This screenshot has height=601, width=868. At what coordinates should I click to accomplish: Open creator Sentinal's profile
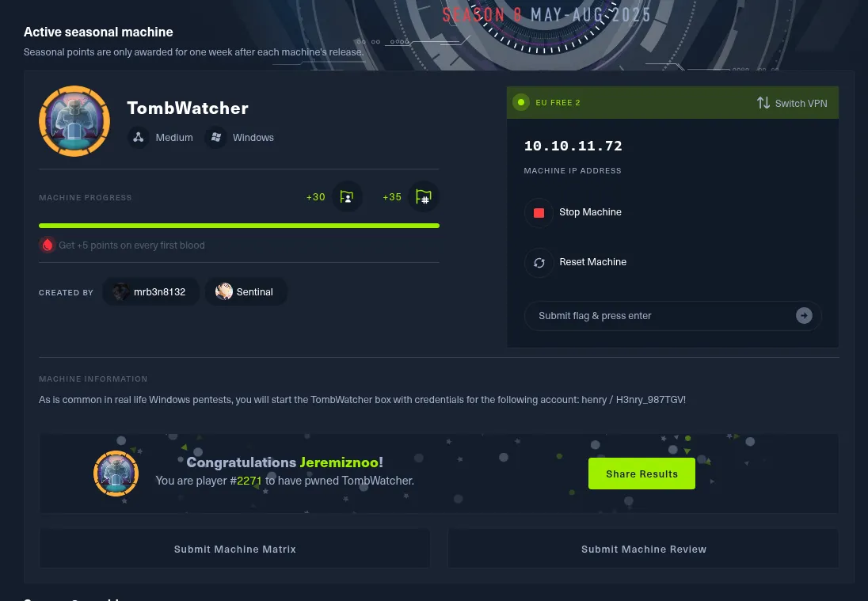tap(246, 291)
